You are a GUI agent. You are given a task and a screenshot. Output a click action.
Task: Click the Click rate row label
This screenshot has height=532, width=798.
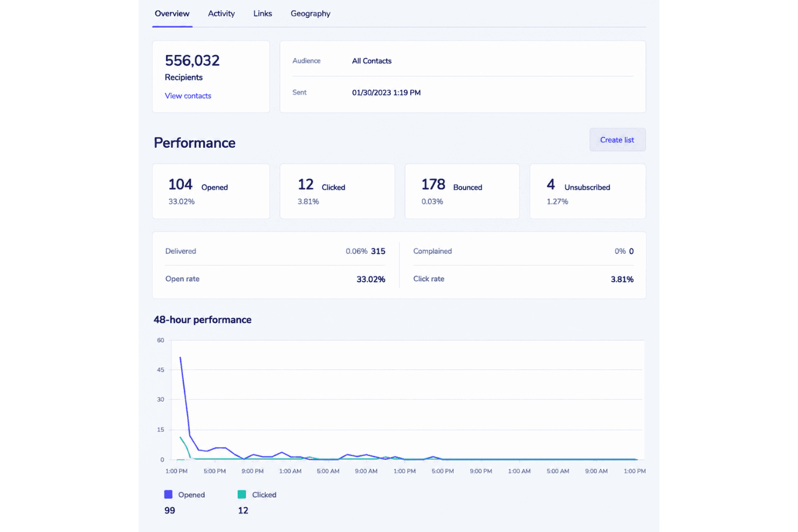429,279
